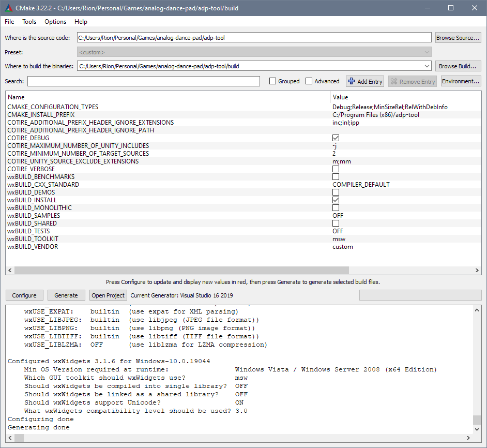The image size is (487, 448).
Task: Click the blue plus Add Entry icon
Action: (352, 81)
